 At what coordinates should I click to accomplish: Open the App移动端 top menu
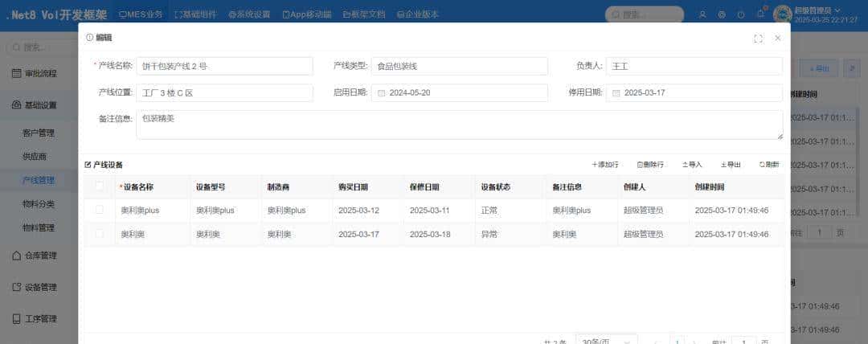[307, 14]
